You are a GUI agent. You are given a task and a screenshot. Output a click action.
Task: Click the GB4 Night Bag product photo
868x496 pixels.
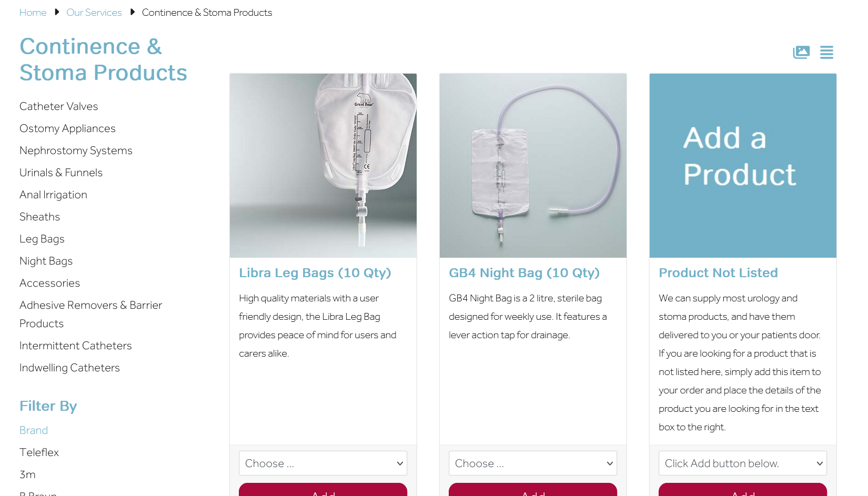[x=533, y=165]
